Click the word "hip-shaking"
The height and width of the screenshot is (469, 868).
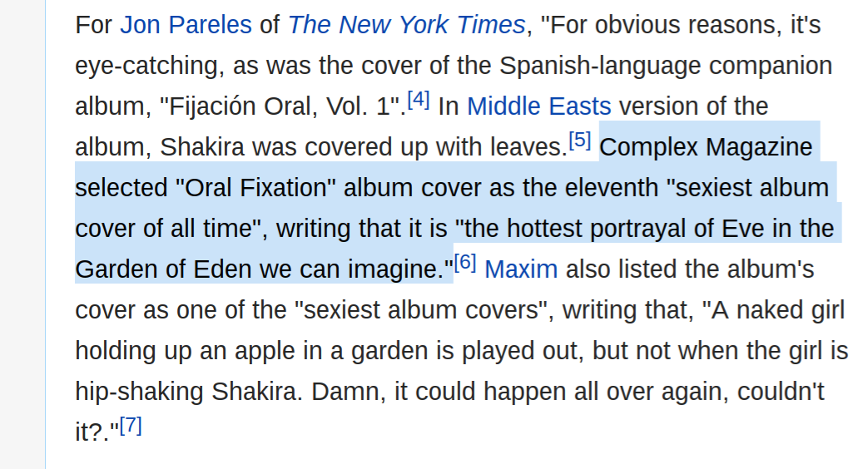(x=140, y=392)
